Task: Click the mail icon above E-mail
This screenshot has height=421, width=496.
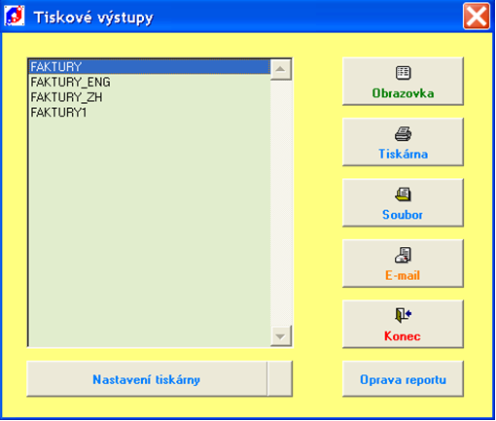Action: pos(403,255)
